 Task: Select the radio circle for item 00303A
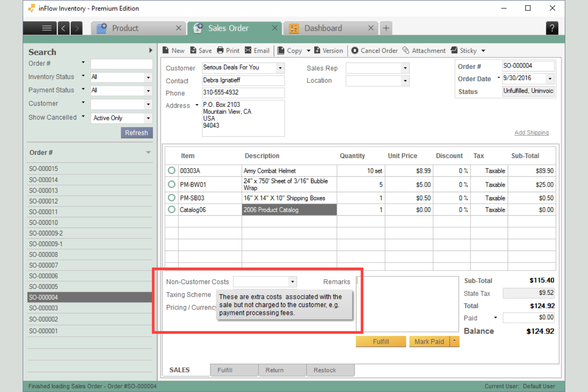(x=172, y=171)
